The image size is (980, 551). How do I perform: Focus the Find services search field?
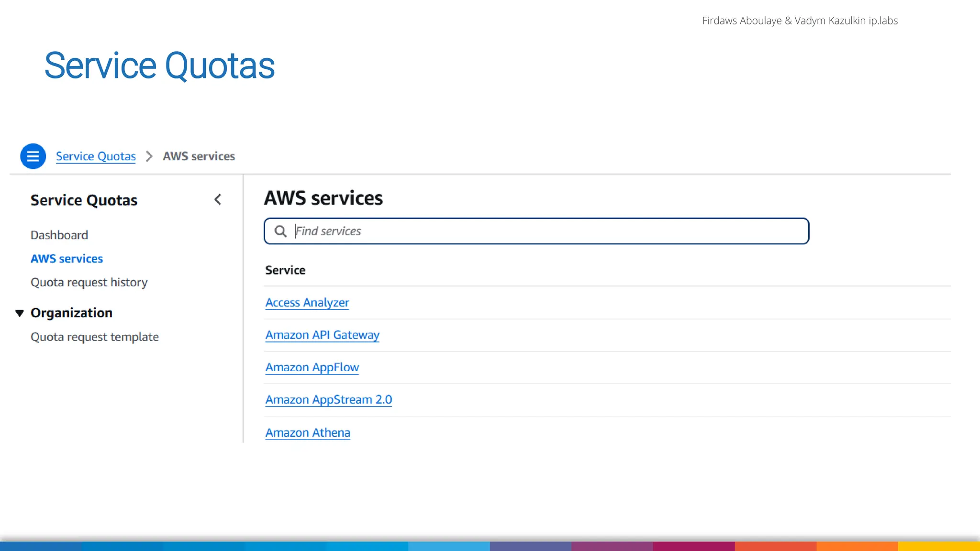click(546, 231)
